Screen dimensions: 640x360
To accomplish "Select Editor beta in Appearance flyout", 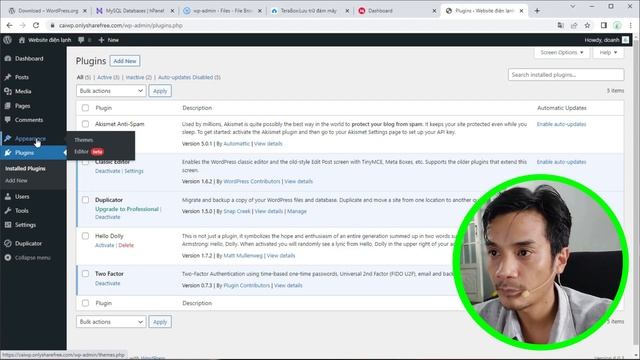I will tap(89, 152).
